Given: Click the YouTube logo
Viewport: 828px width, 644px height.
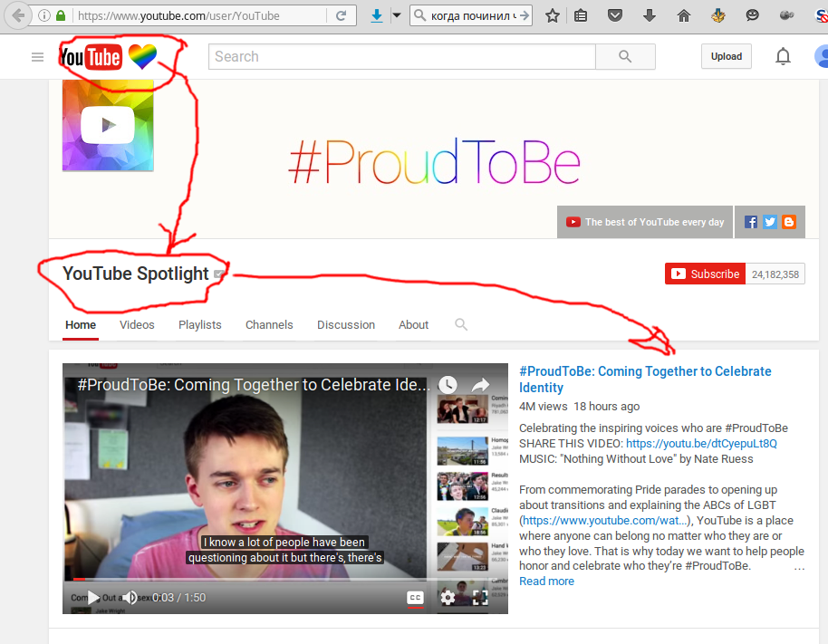Looking at the screenshot, I should (91, 57).
